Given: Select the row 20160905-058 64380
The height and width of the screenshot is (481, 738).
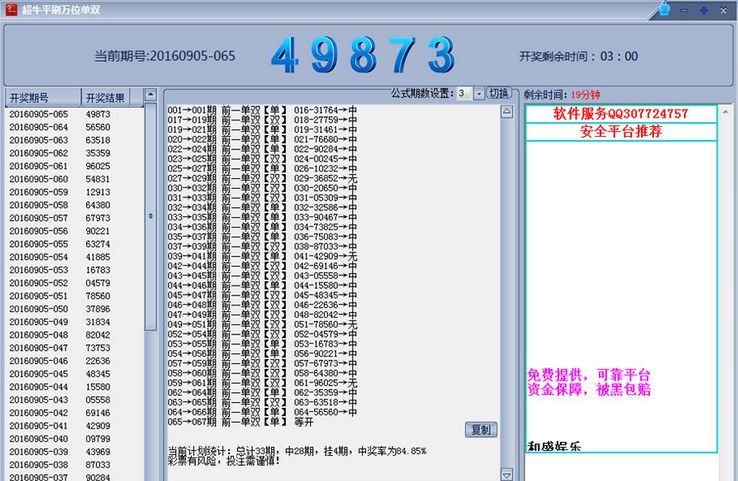Looking at the screenshot, I should point(74,205).
